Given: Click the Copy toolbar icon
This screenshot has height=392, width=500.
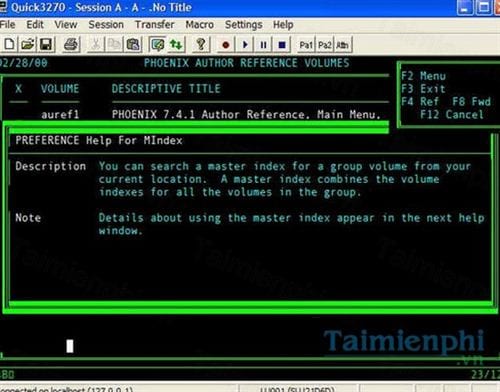Looking at the screenshot, I should [x=114, y=45].
